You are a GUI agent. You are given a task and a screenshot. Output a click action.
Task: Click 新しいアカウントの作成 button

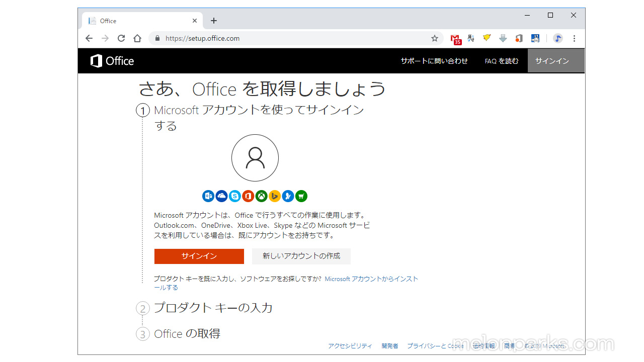coord(301,256)
